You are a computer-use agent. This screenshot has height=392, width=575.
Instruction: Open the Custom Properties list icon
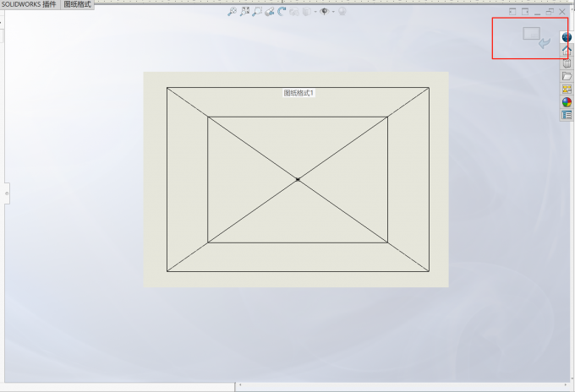pos(567,115)
